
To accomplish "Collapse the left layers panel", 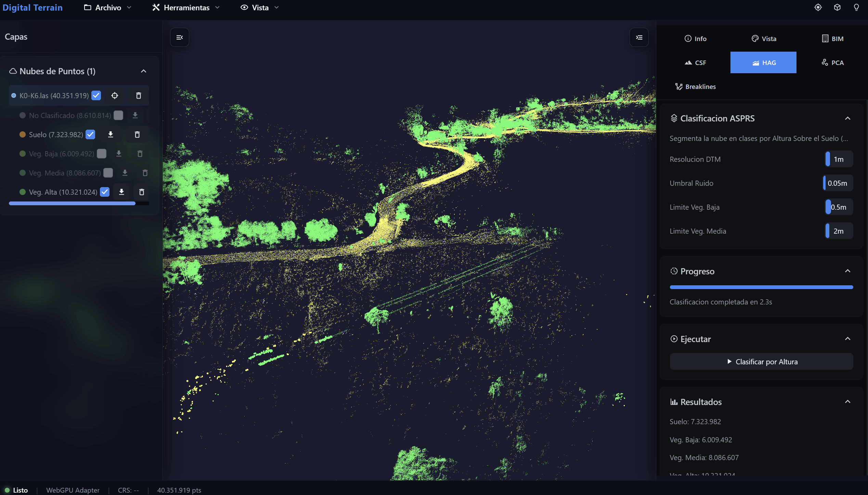I will (x=180, y=37).
